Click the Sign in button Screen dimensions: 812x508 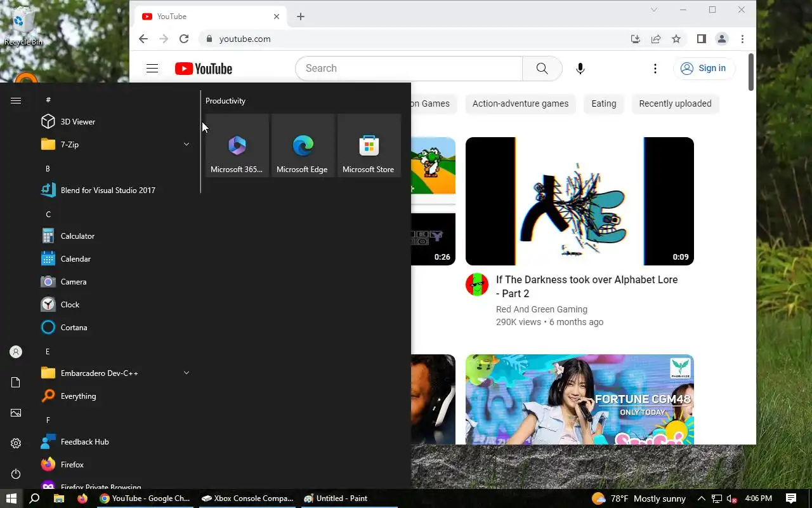pos(704,68)
